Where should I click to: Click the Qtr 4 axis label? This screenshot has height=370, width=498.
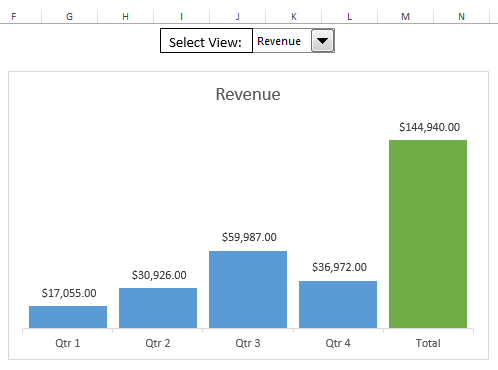click(x=338, y=343)
